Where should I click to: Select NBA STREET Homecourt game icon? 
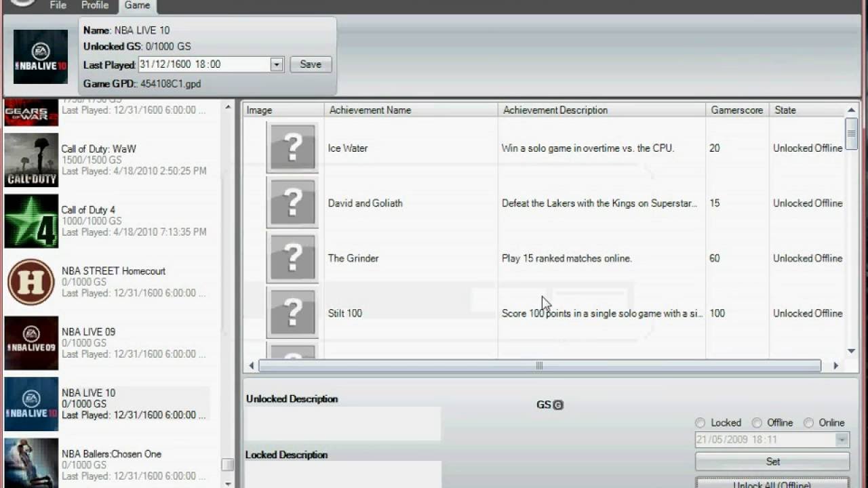tap(31, 282)
